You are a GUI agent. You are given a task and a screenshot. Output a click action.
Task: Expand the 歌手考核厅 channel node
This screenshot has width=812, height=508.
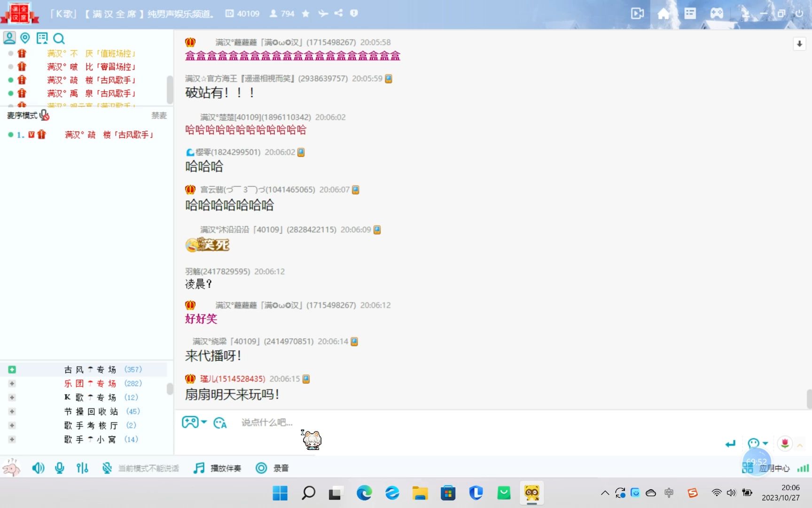[x=12, y=425]
